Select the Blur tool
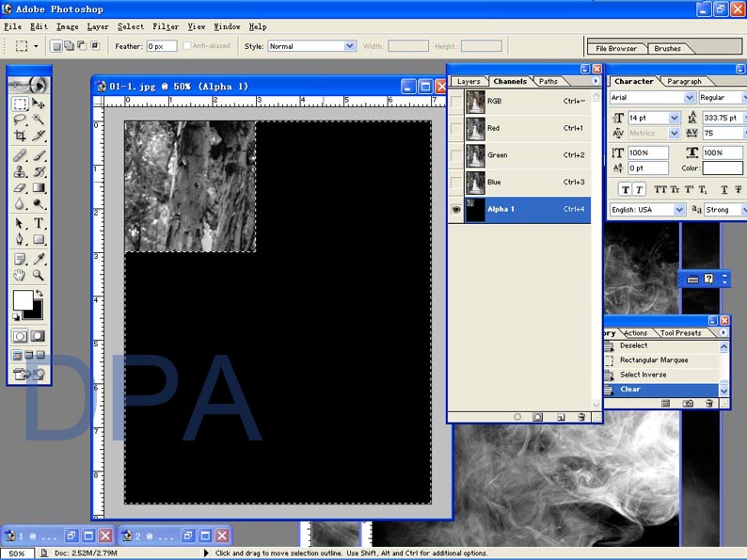Image resolution: width=747 pixels, height=560 pixels. (x=20, y=204)
